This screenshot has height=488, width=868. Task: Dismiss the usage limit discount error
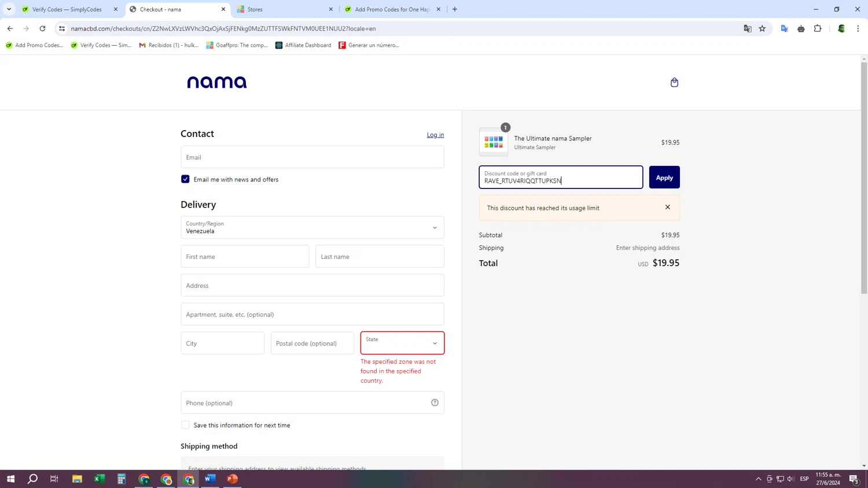coord(668,207)
